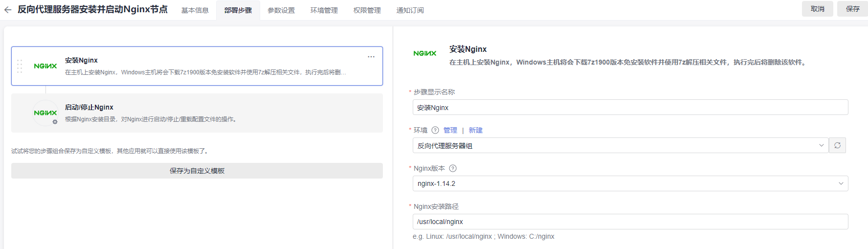Select the 启动/停止Nginx step card

pyautogui.click(x=197, y=113)
